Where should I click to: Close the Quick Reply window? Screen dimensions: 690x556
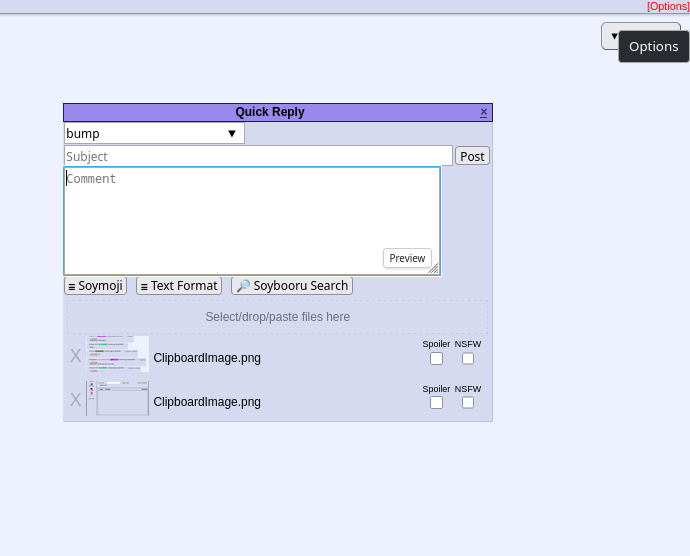click(484, 112)
